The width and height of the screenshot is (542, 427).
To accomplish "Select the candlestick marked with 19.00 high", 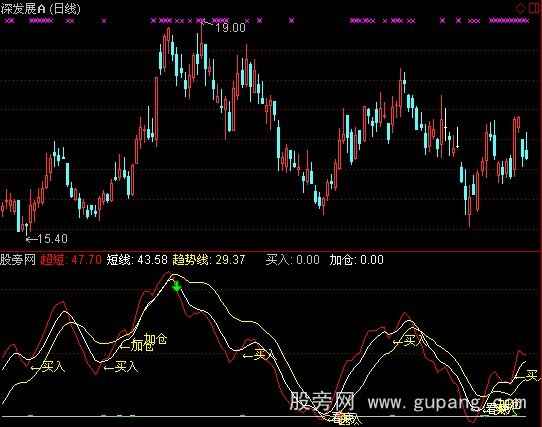I will coord(202,41).
